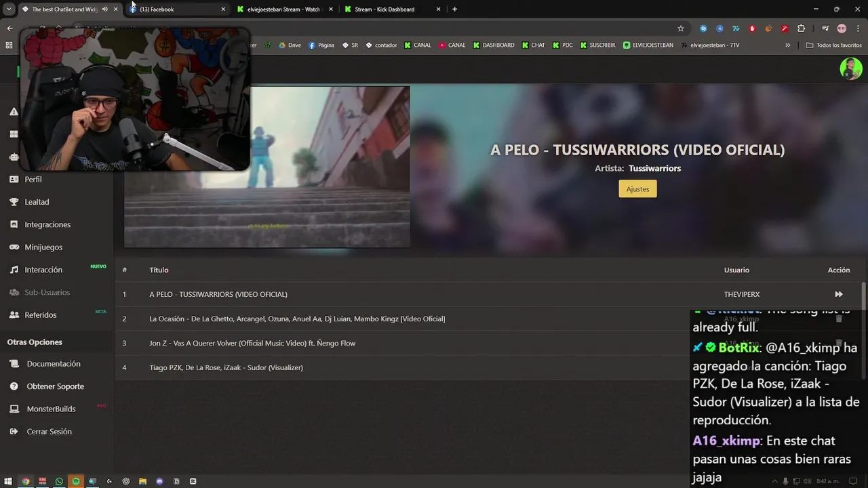Open Perfil in the sidebar
868x488 pixels.
click(x=33, y=180)
